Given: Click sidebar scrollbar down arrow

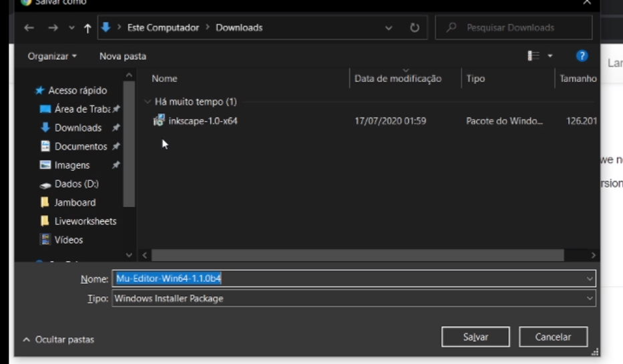Looking at the screenshot, I should click(129, 255).
